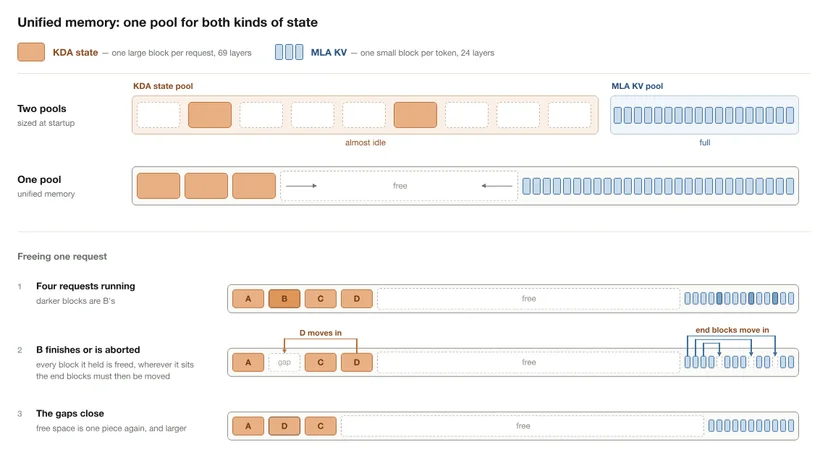This screenshot has height=458, width=828.
Task: Click the first filled block in KDA state pool
Action: (x=210, y=115)
